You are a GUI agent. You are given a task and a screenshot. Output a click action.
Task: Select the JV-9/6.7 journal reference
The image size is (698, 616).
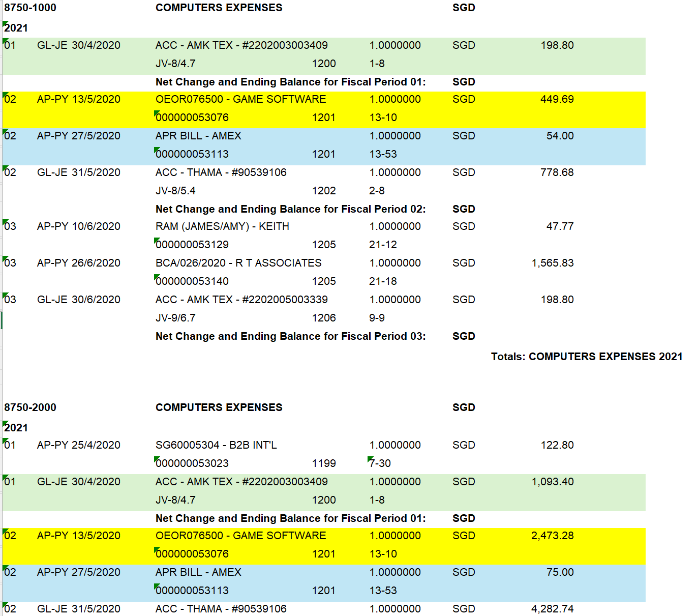click(175, 318)
